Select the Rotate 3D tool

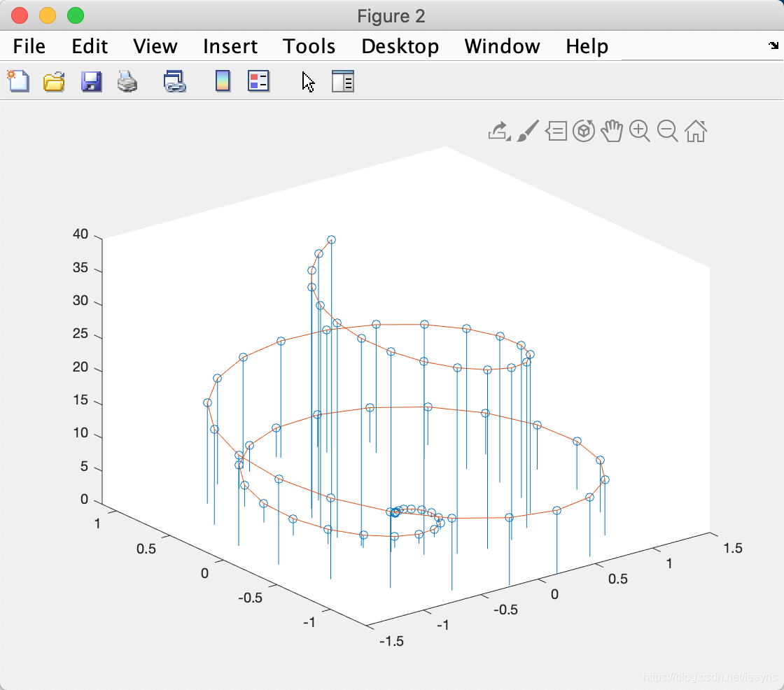point(584,131)
